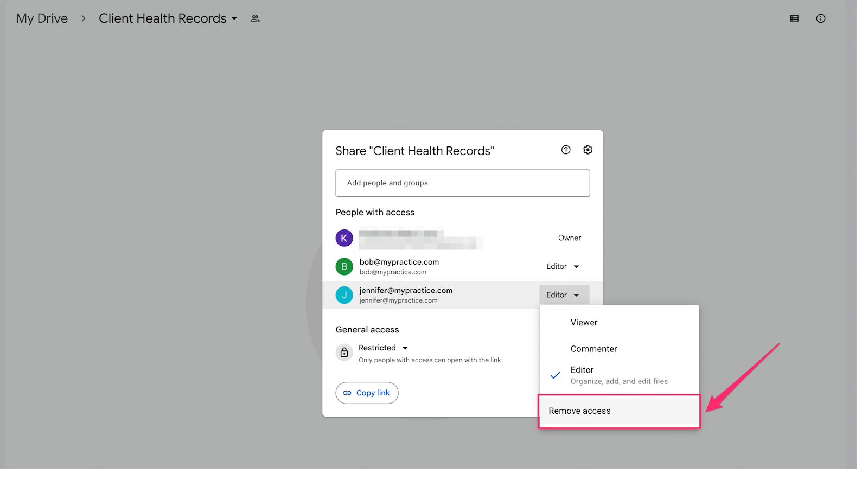The width and height of the screenshot is (868, 480).
Task: Click bob@mypractice.com name text
Action: click(x=399, y=262)
